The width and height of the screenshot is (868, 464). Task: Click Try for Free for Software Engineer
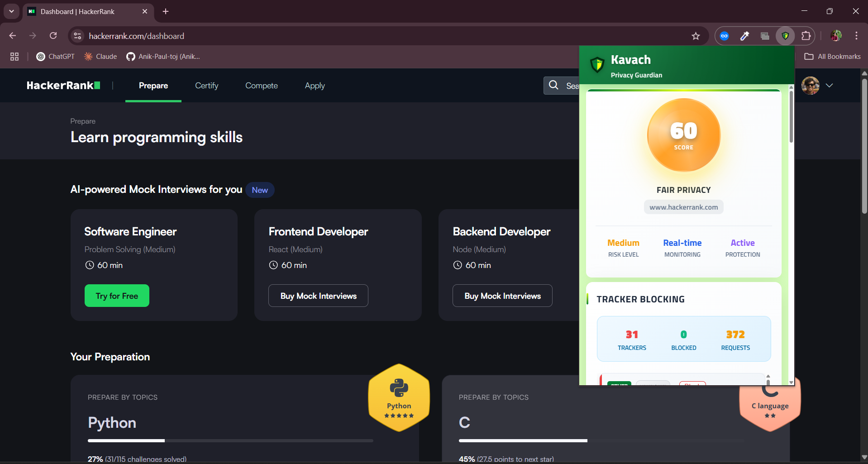pos(117,296)
